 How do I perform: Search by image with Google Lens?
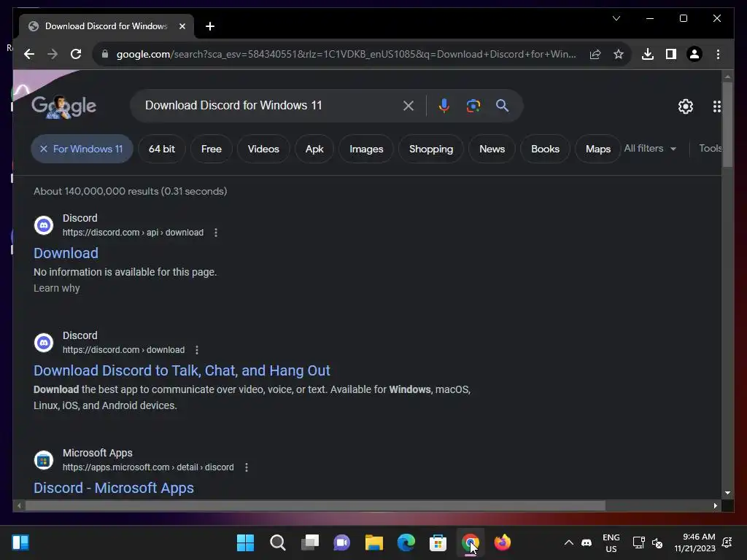pos(473,106)
